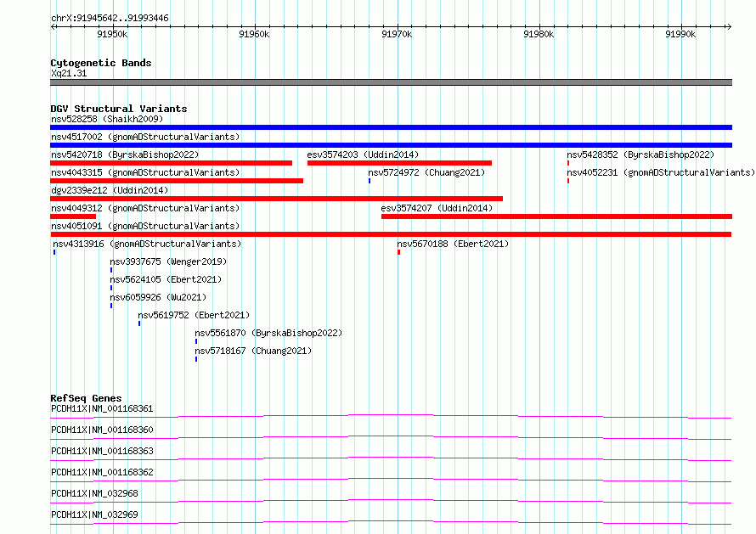Open nsv4051091 (gnomADStructuralVariants) label
Screen dimensions: 756x534
(x=145, y=226)
